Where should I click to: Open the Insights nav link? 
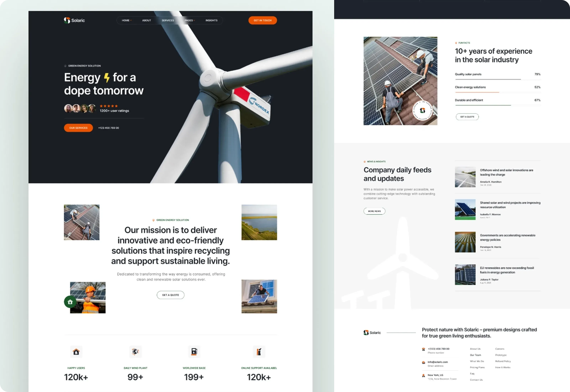click(212, 20)
